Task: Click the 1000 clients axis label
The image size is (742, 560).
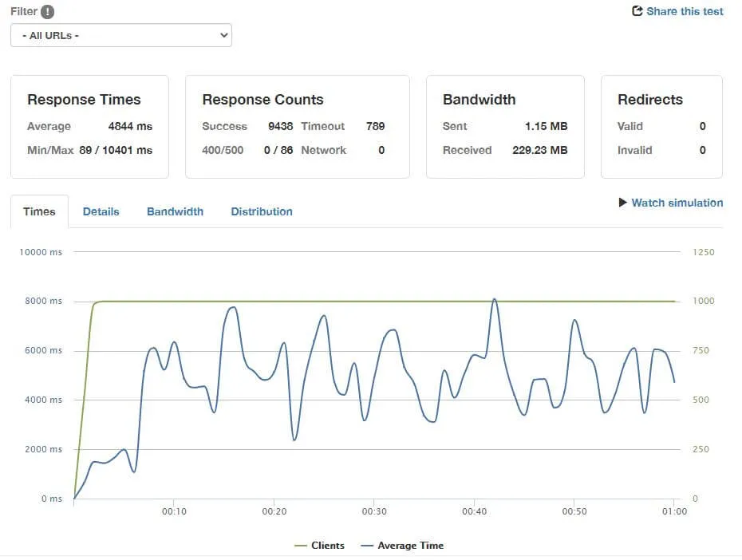Action: [x=703, y=301]
